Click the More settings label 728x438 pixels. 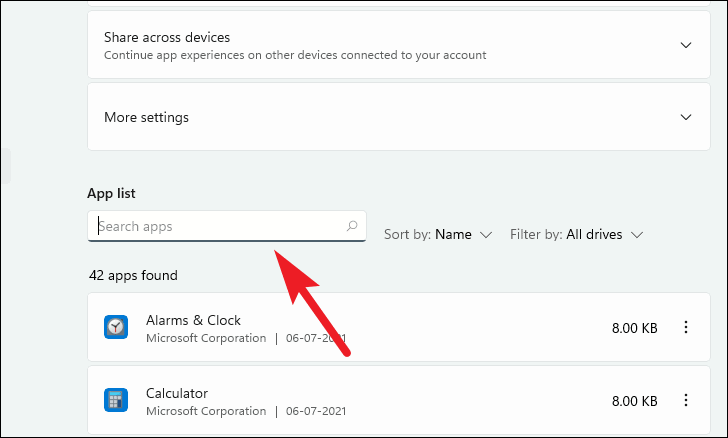tap(146, 117)
